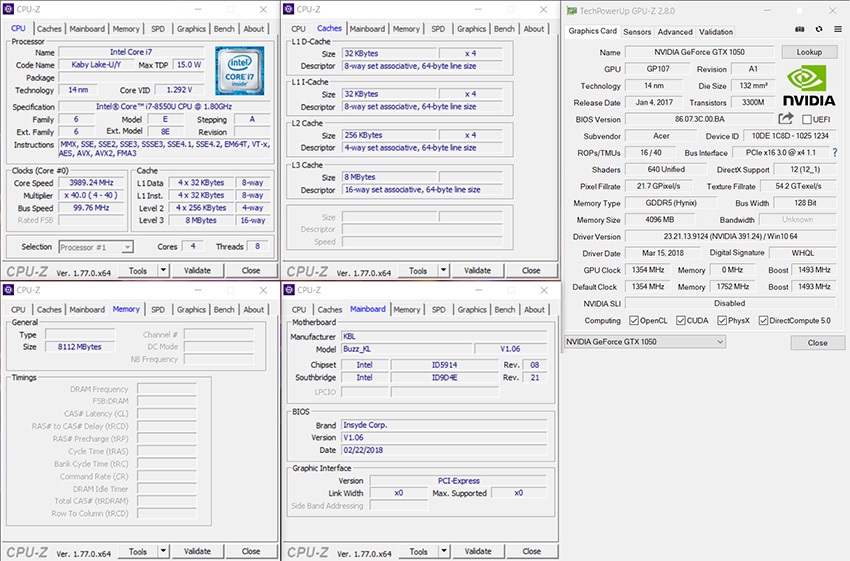Toggle the OpenCL checkbox
The image size is (850, 561).
(634, 320)
